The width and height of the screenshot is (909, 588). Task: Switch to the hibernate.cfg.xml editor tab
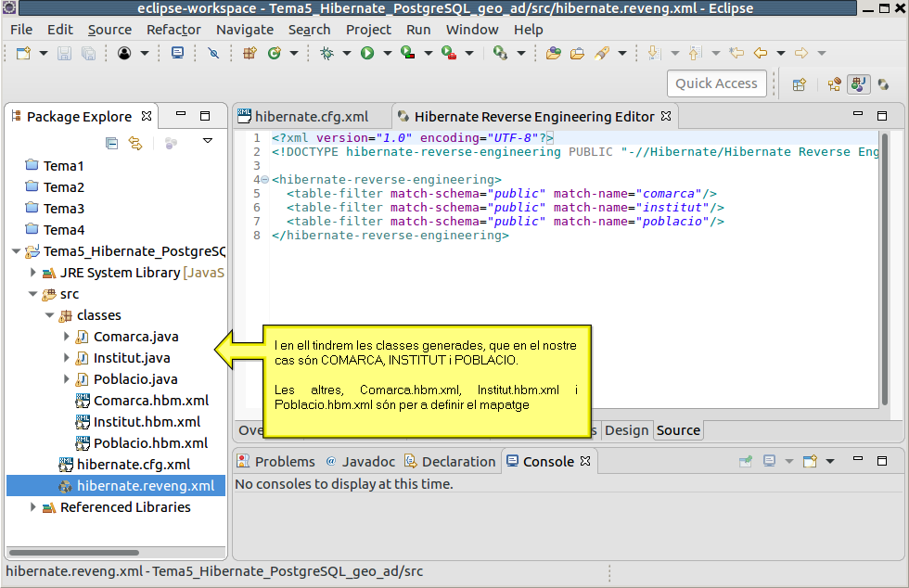(312, 117)
